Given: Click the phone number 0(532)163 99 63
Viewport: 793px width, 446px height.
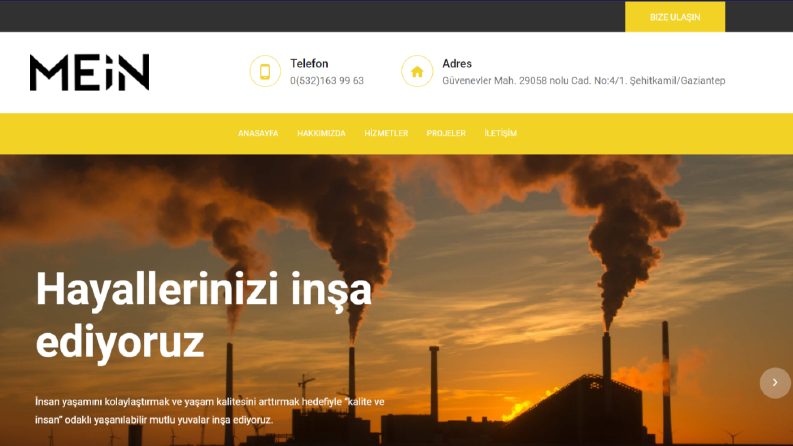Looking at the screenshot, I should (327, 80).
